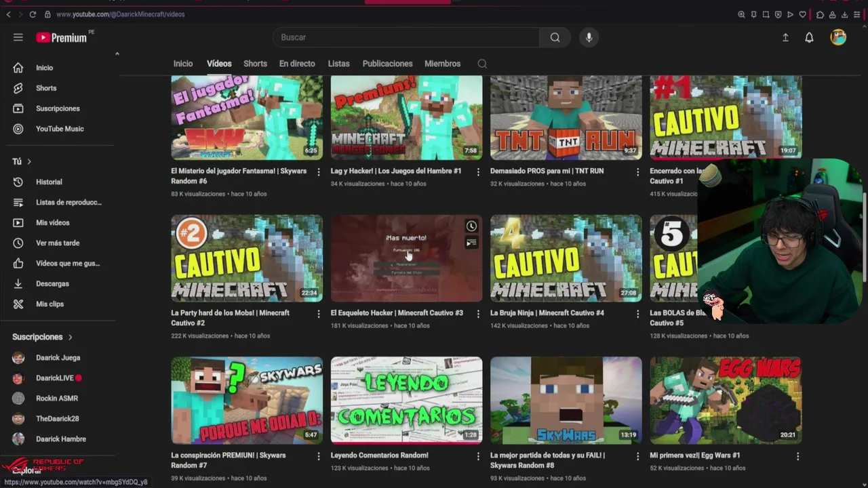
Task: Open Leyendo Comentarios video thumbnail
Action: (x=407, y=401)
